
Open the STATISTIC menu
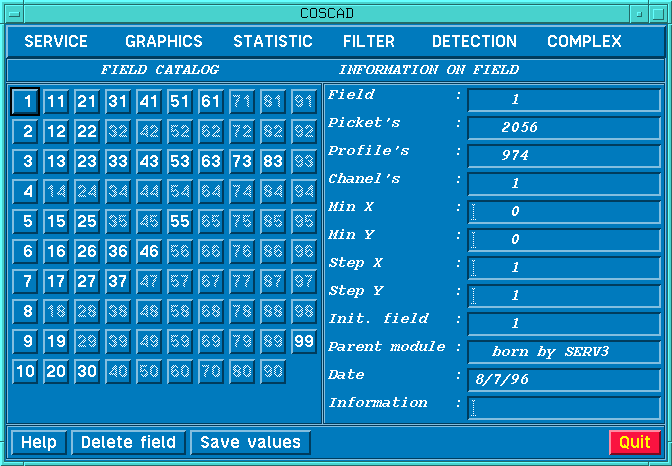click(273, 42)
